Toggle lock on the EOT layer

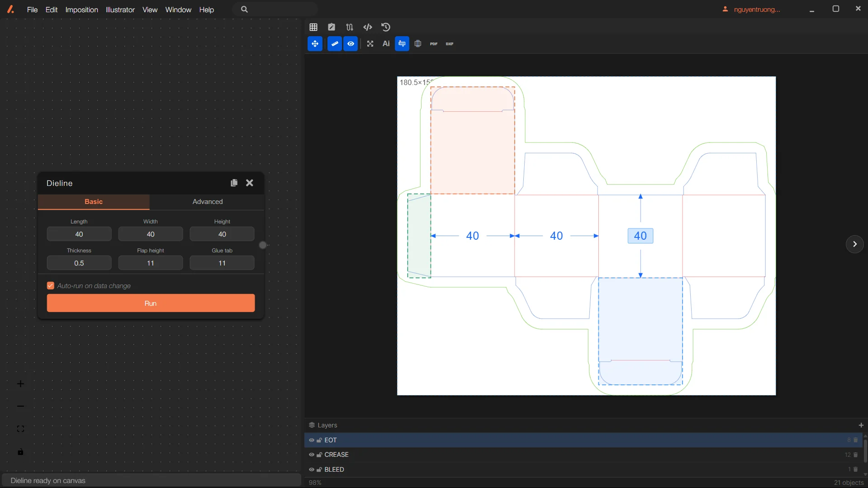tap(319, 440)
